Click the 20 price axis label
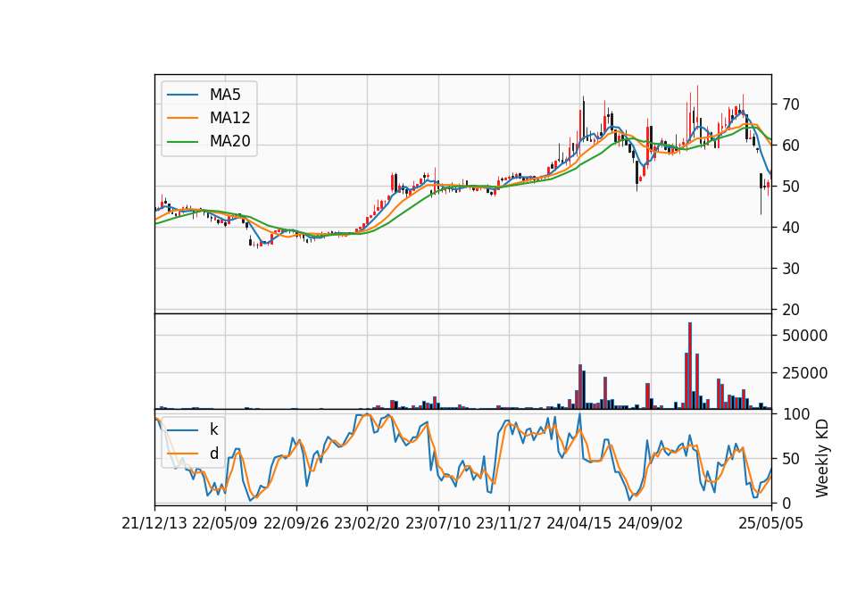 (790, 310)
